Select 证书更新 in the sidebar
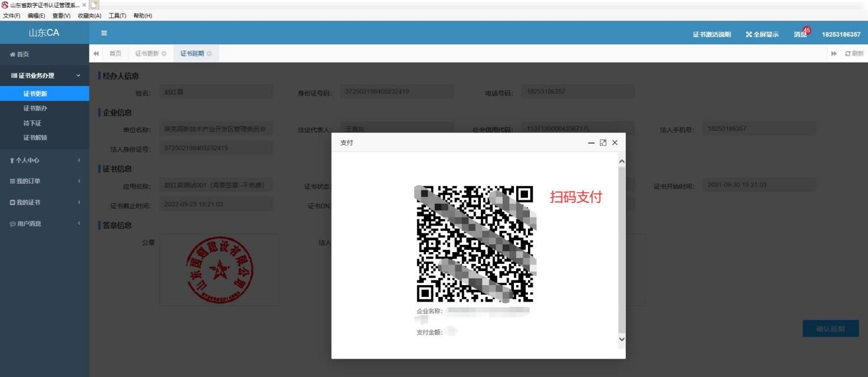Image resolution: width=868 pixels, height=377 pixels. [45, 94]
